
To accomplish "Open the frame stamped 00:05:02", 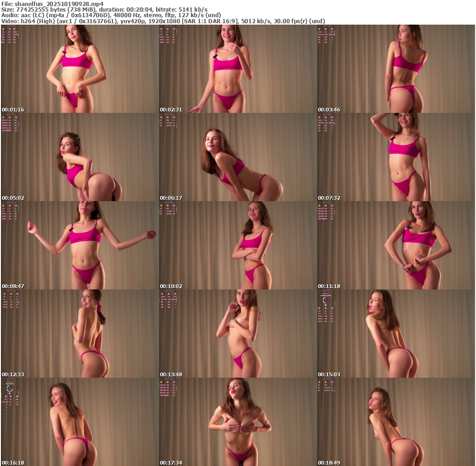I will [x=79, y=157].
